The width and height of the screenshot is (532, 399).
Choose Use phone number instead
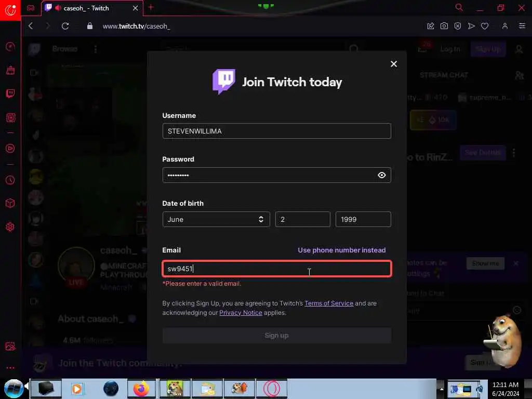coord(342,250)
